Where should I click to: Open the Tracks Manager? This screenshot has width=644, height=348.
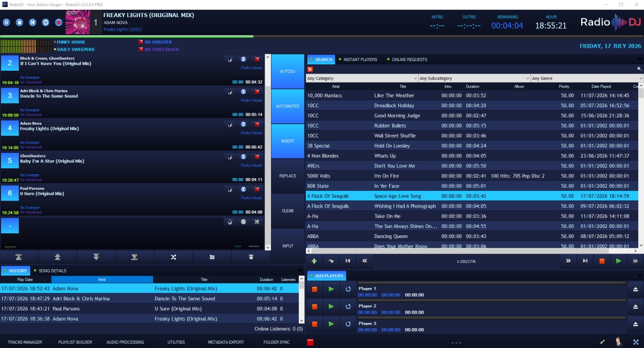click(25, 342)
